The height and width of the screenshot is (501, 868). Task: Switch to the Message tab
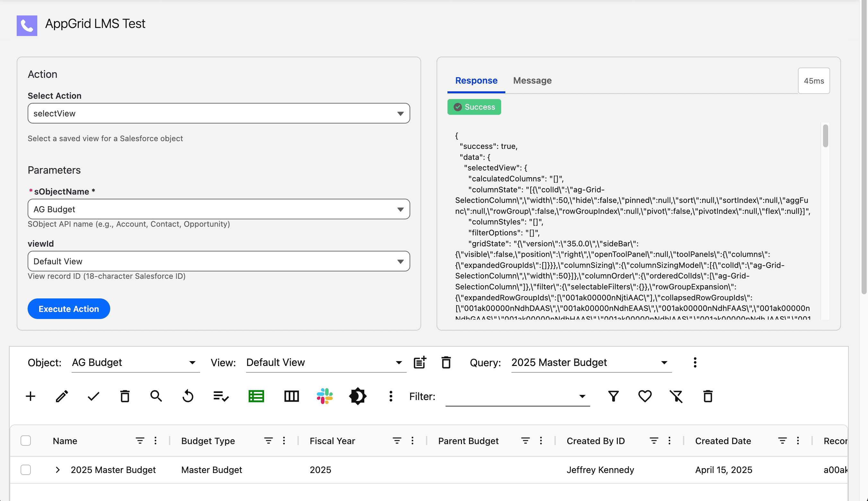tap(532, 80)
